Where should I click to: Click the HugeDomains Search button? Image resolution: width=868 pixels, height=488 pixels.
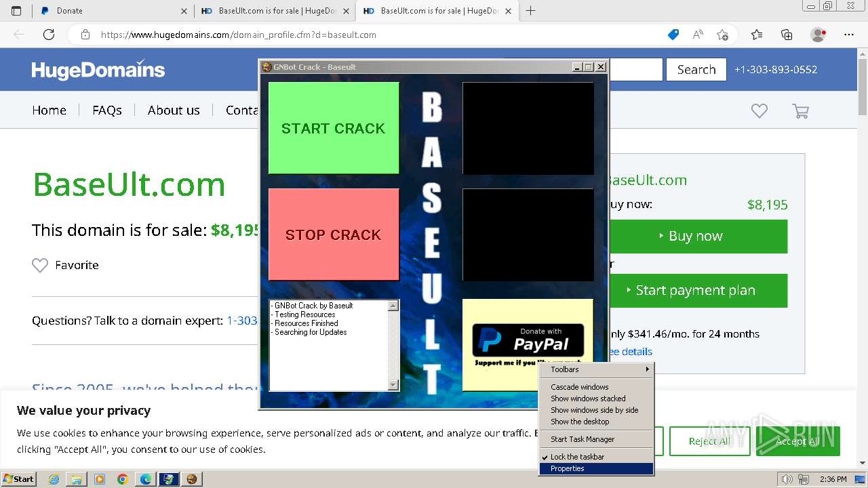pos(696,70)
